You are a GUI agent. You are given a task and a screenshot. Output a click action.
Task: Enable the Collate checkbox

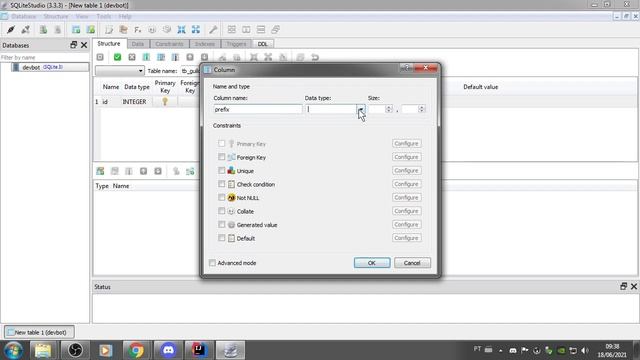point(221,211)
